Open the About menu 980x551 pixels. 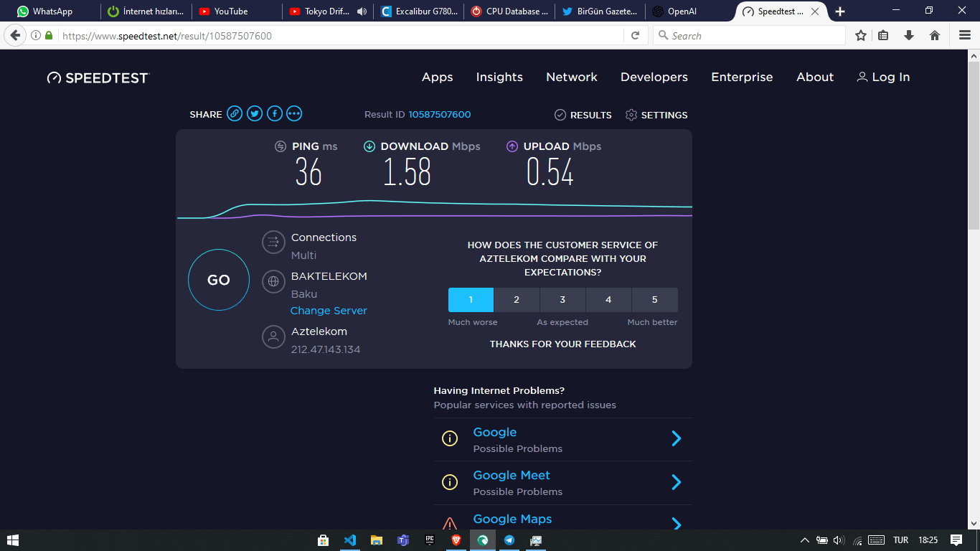point(815,77)
